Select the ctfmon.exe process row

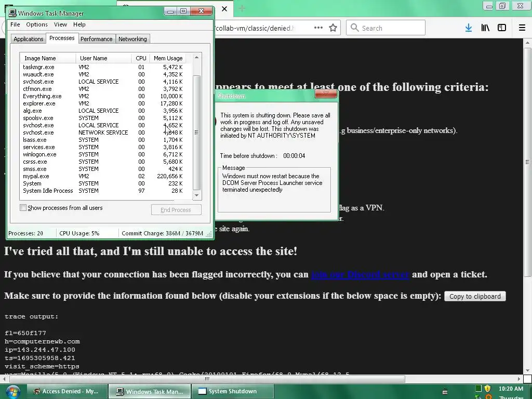pyautogui.click(x=106, y=89)
